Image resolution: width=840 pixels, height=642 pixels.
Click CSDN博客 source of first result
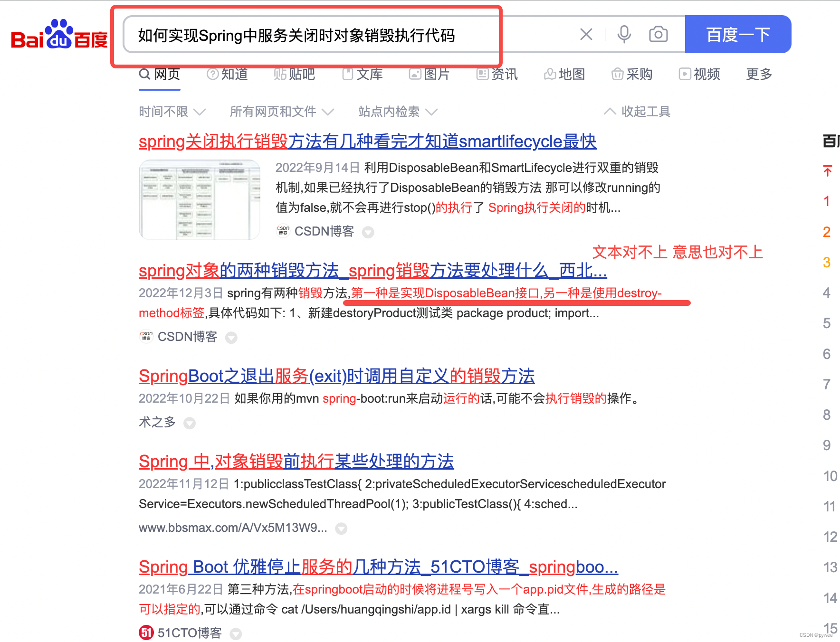(x=325, y=231)
